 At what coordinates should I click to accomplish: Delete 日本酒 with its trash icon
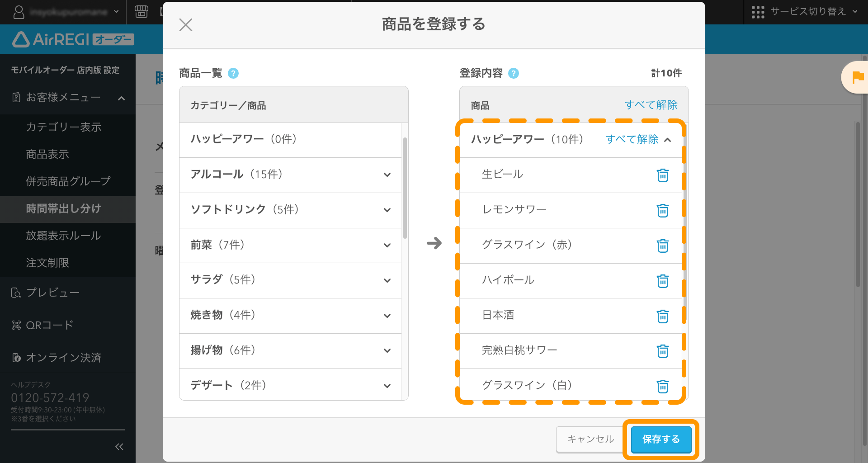pyautogui.click(x=663, y=316)
